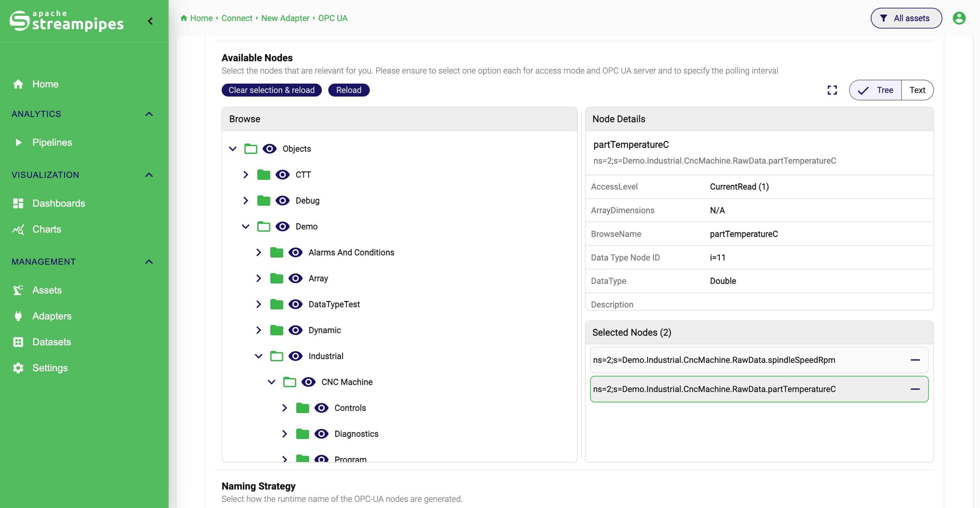The width and height of the screenshot is (980, 508).
Task: Show details with the Objects eye icon
Action: pyautogui.click(x=269, y=149)
